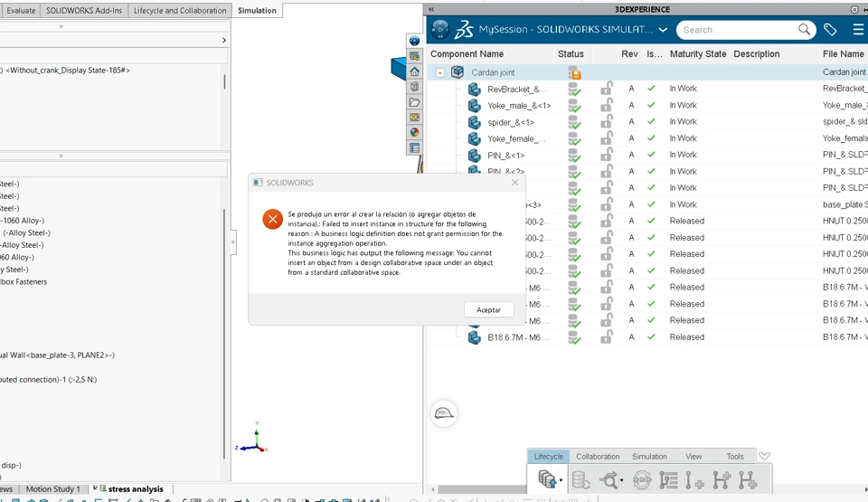Click the lock icon in RevBracket_& row
The image size is (868, 502).
pyautogui.click(x=607, y=89)
